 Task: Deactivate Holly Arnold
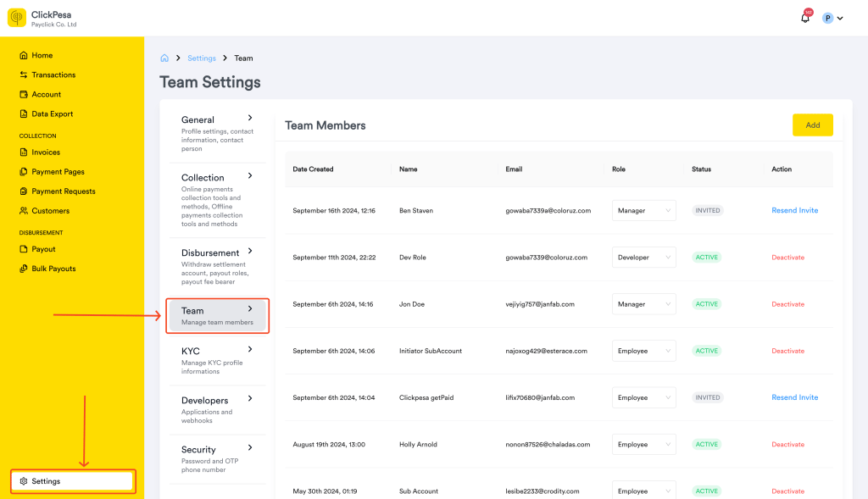click(787, 444)
